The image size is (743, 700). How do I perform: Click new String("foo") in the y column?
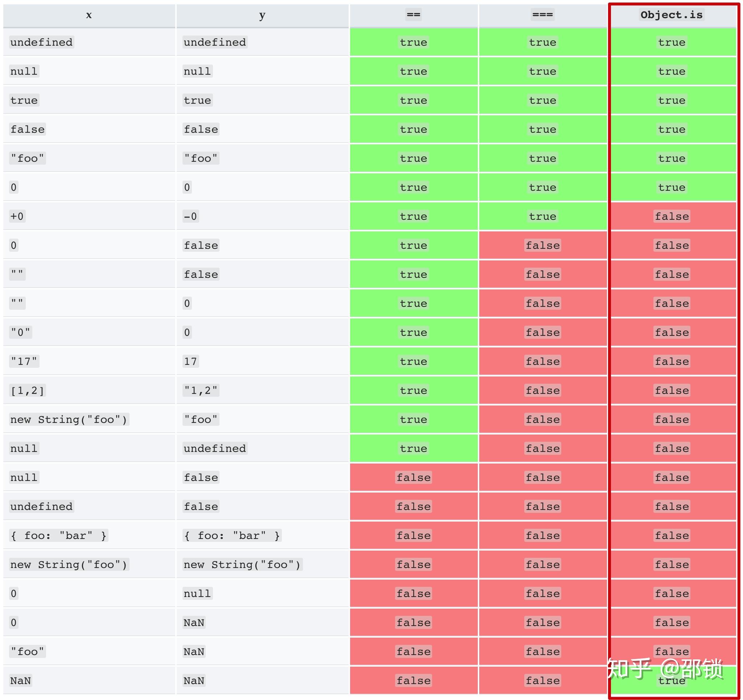tap(242, 564)
